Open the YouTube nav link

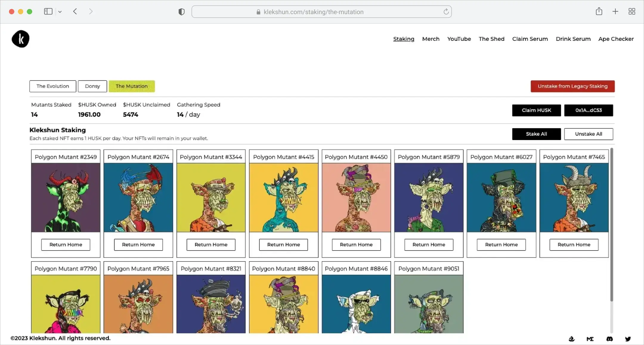pyautogui.click(x=459, y=39)
